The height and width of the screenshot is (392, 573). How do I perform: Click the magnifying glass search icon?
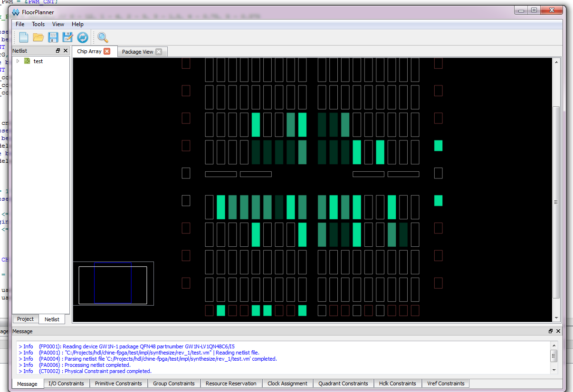(x=103, y=37)
